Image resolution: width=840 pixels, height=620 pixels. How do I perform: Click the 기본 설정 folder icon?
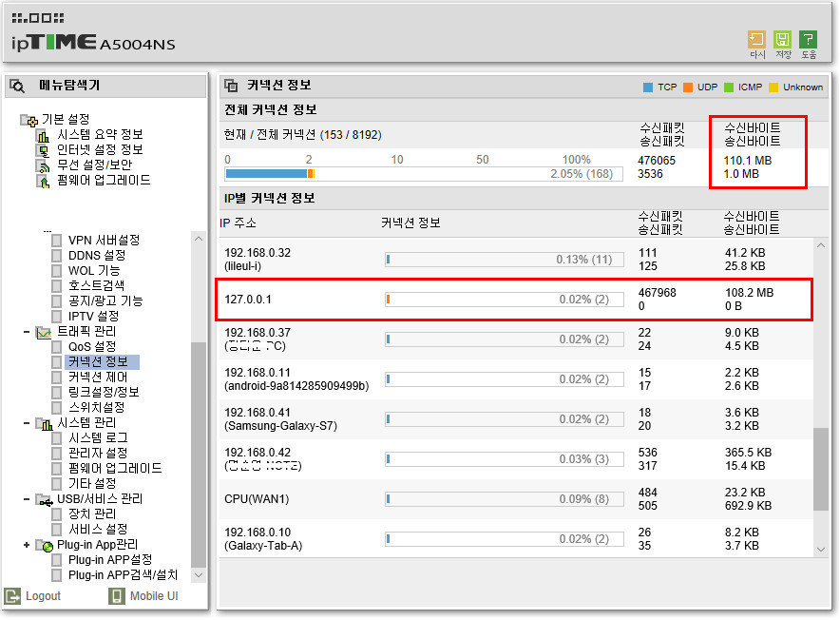[29, 120]
